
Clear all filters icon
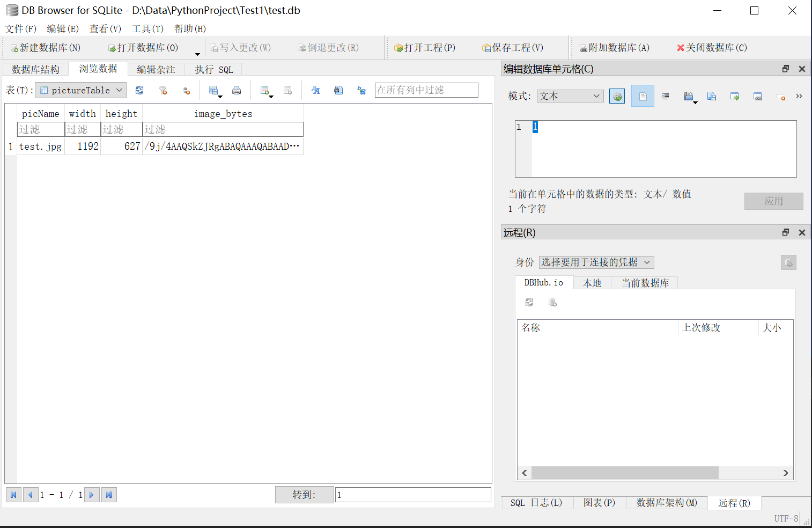pyautogui.click(x=163, y=90)
